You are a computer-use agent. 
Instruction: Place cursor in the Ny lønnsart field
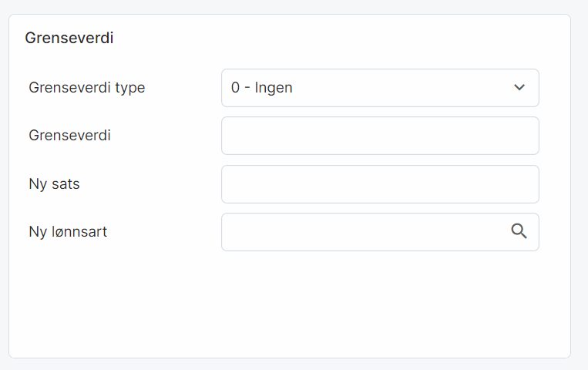[362, 232]
